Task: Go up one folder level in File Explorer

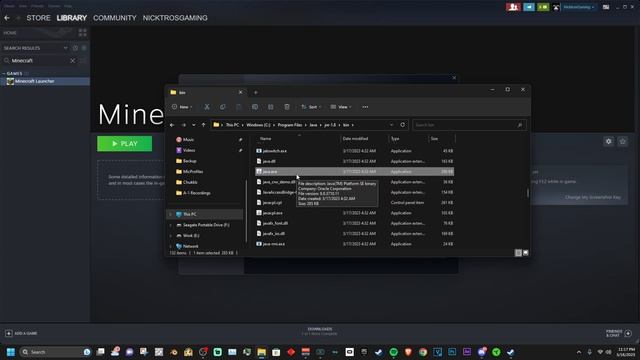Action: [203, 125]
